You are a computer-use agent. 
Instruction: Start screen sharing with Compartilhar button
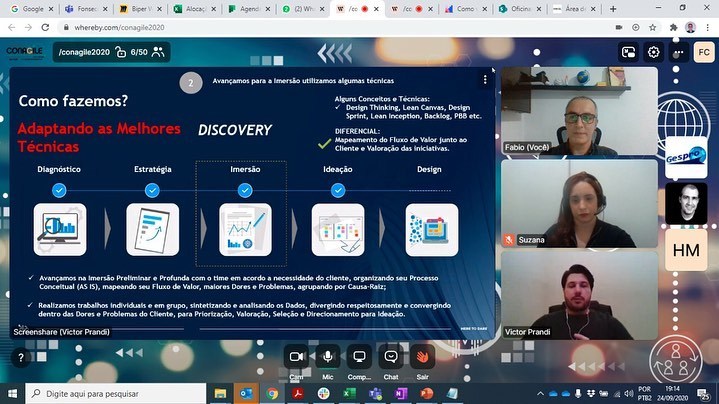(x=359, y=358)
